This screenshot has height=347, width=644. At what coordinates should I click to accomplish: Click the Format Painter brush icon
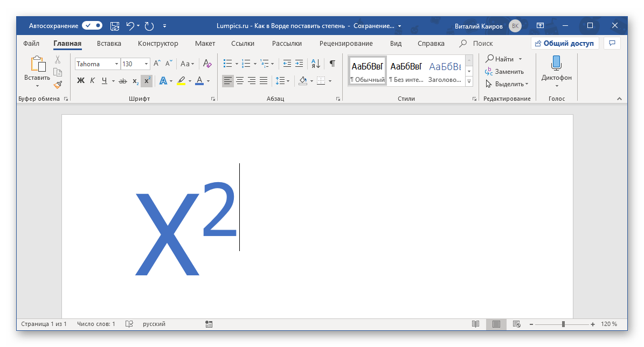58,85
